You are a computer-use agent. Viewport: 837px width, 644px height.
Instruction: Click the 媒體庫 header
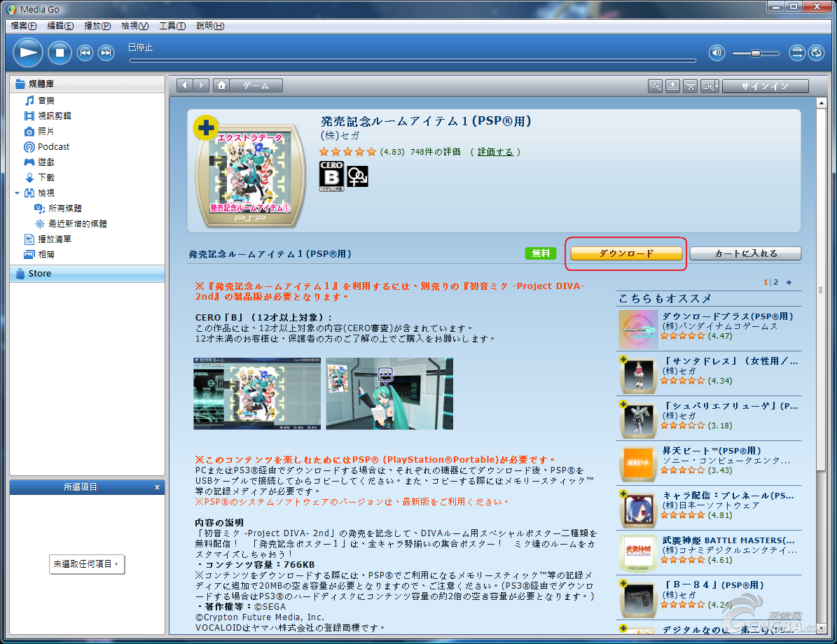tap(88, 84)
